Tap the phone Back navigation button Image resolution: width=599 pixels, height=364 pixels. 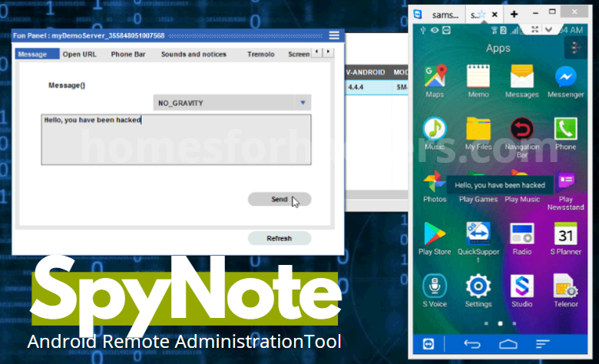click(x=472, y=344)
